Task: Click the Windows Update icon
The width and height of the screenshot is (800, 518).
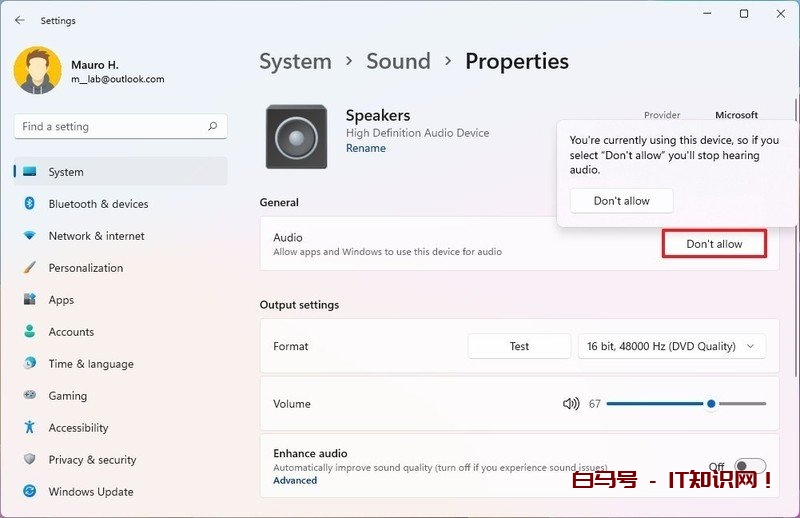Action: (x=30, y=492)
